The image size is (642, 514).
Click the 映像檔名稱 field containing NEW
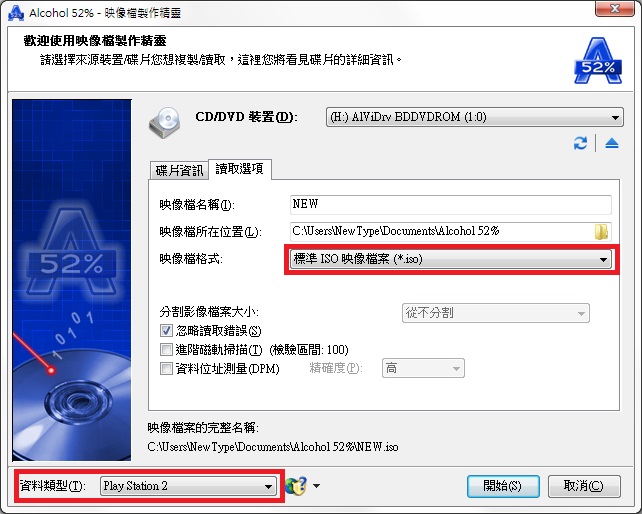[450, 204]
